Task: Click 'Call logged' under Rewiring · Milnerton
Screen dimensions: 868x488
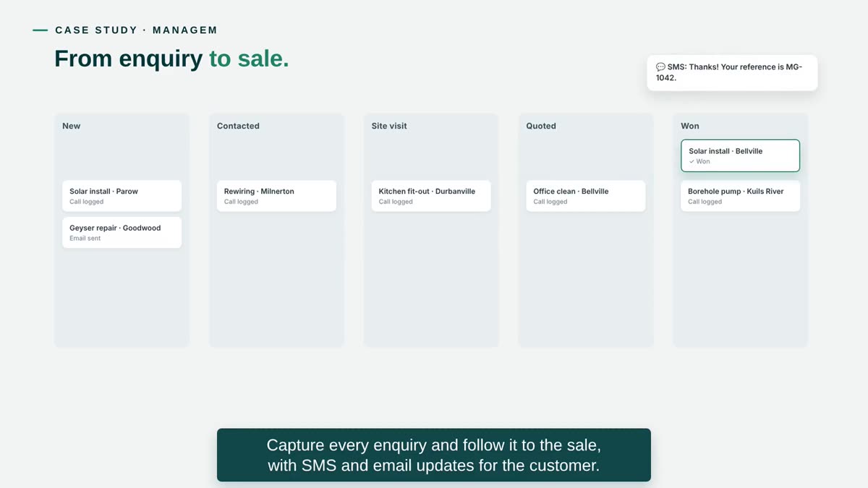Action: point(241,202)
